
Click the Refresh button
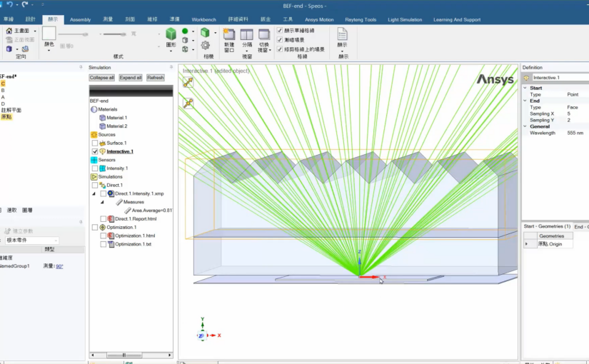click(155, 77)
